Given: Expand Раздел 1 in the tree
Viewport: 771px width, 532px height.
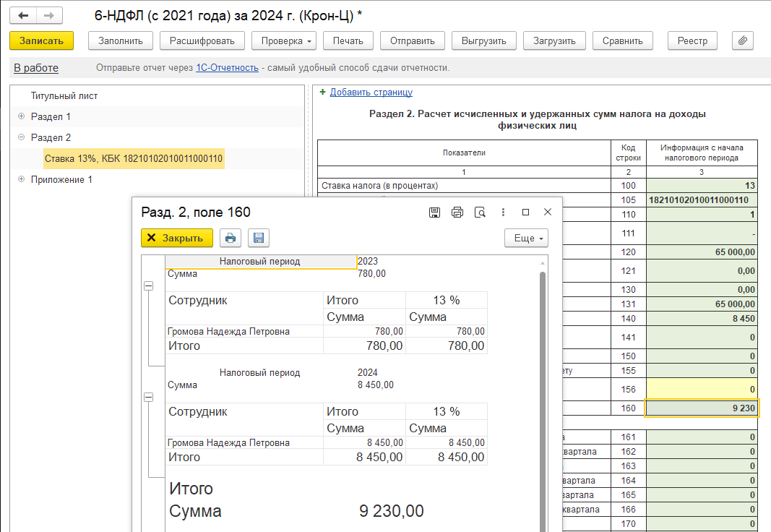Looking at the screenshot, I should point(21,116).
